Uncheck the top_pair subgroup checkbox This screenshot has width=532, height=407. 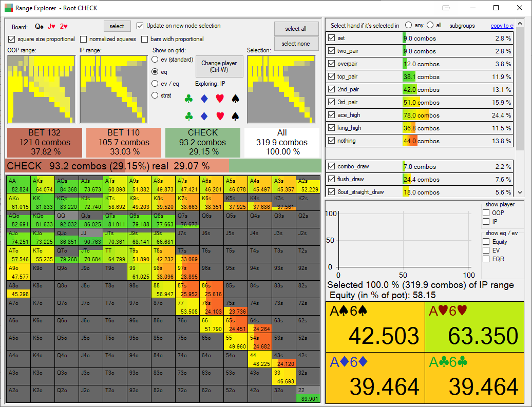pyautogui.click(x=332, y=76)
